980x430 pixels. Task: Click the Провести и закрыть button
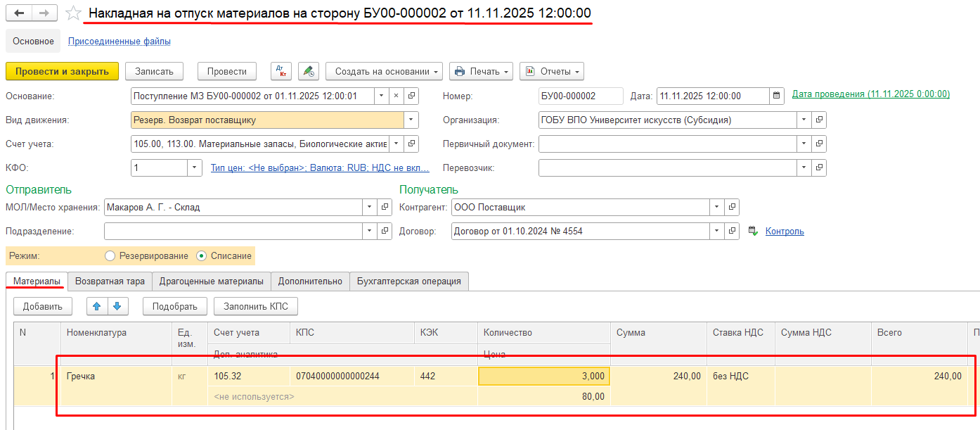62,71
